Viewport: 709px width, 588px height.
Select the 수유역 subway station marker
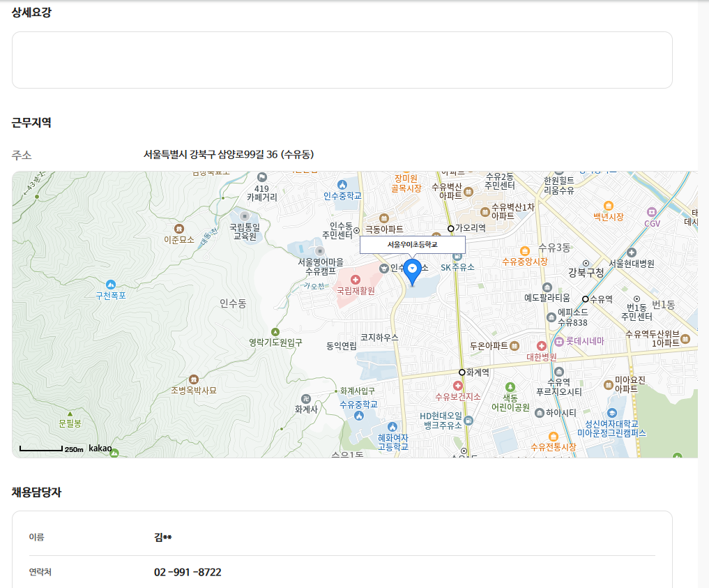pyautogui.click(x=586, y=299)
